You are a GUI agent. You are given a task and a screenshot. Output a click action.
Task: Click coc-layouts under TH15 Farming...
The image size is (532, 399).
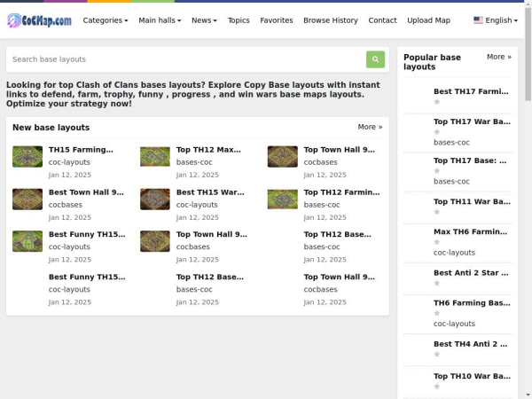[69, 162]
